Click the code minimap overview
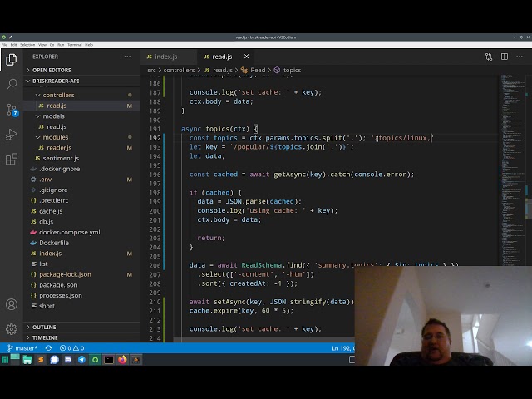 (x=513, y=170)
